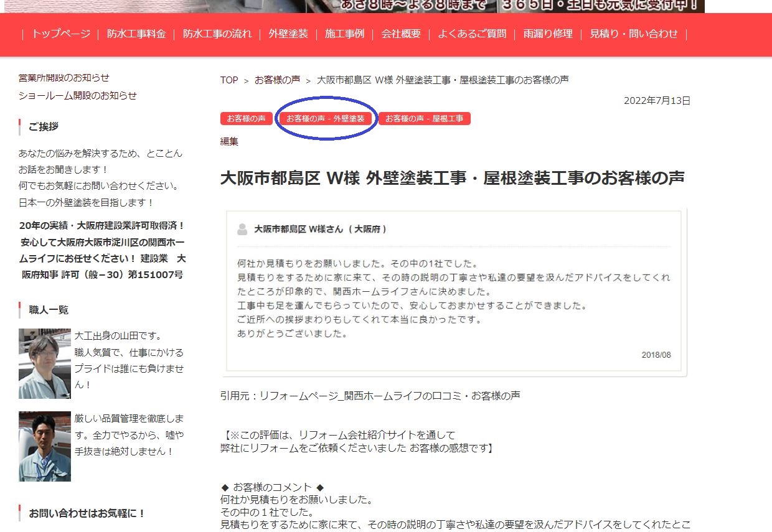Click the ◆ お客様のコメント ◆ text

(273, 487)
